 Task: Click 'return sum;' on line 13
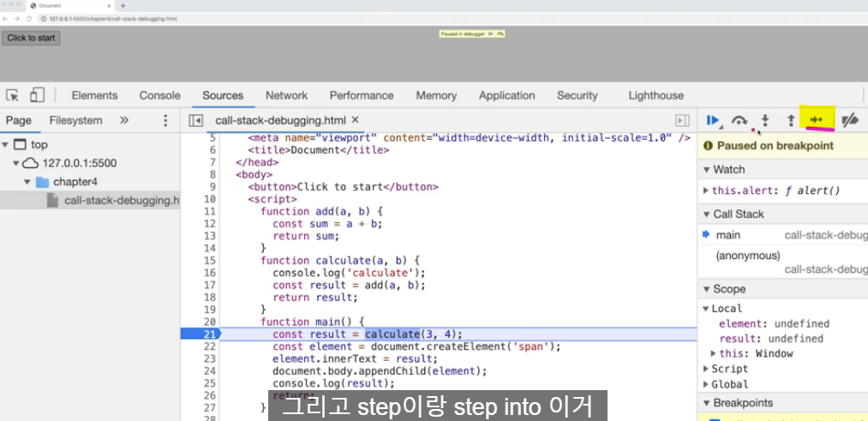click(x=306, y=236)
